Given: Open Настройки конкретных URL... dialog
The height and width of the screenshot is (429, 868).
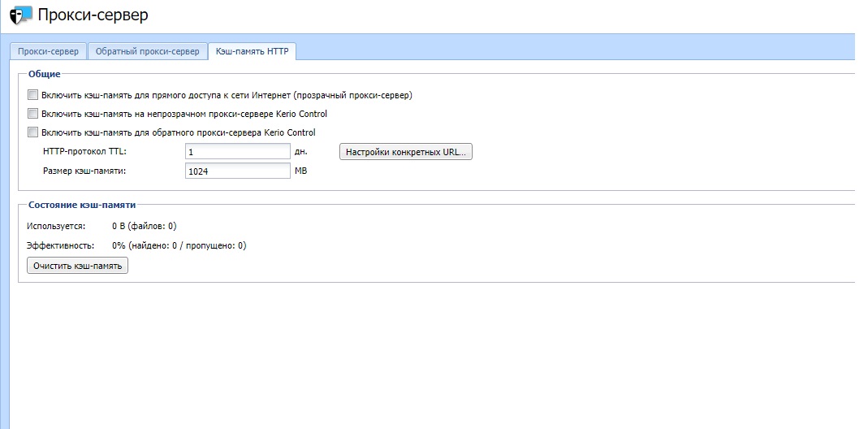Looking at the screenshot, I should coord(406,152).
